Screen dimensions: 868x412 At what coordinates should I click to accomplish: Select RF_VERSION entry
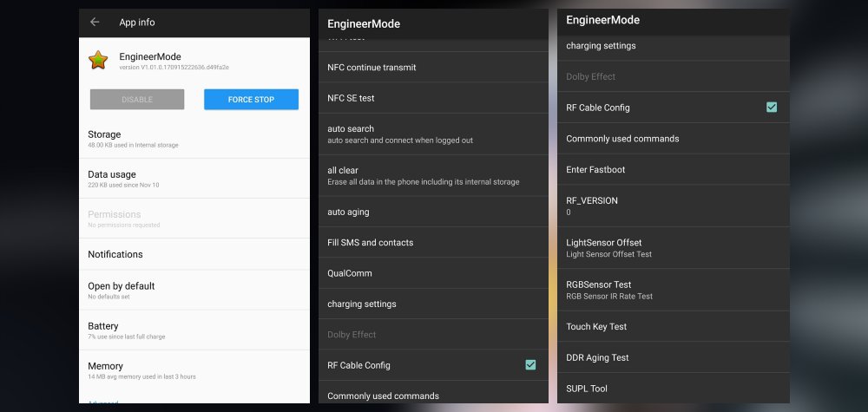(674, 206)
